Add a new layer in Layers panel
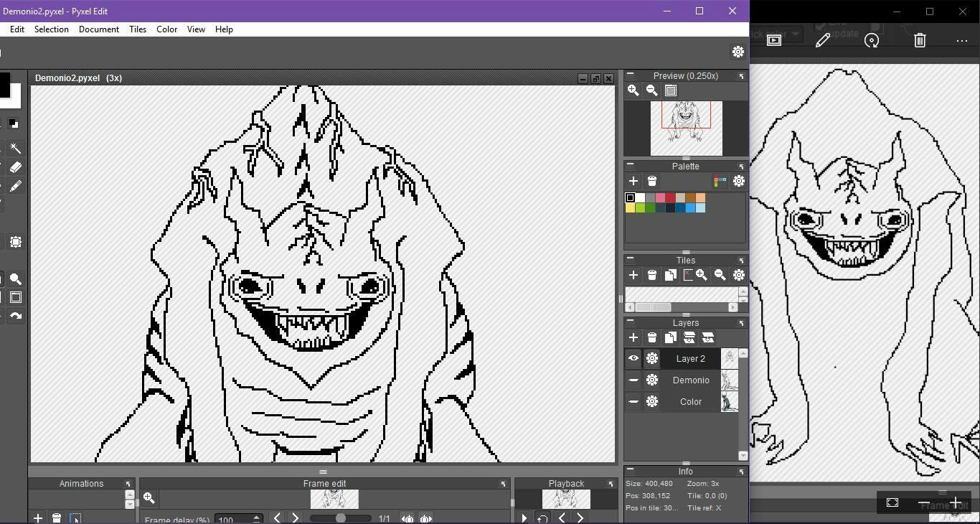Viewport: 980px width, 524px height. [633, 337]
